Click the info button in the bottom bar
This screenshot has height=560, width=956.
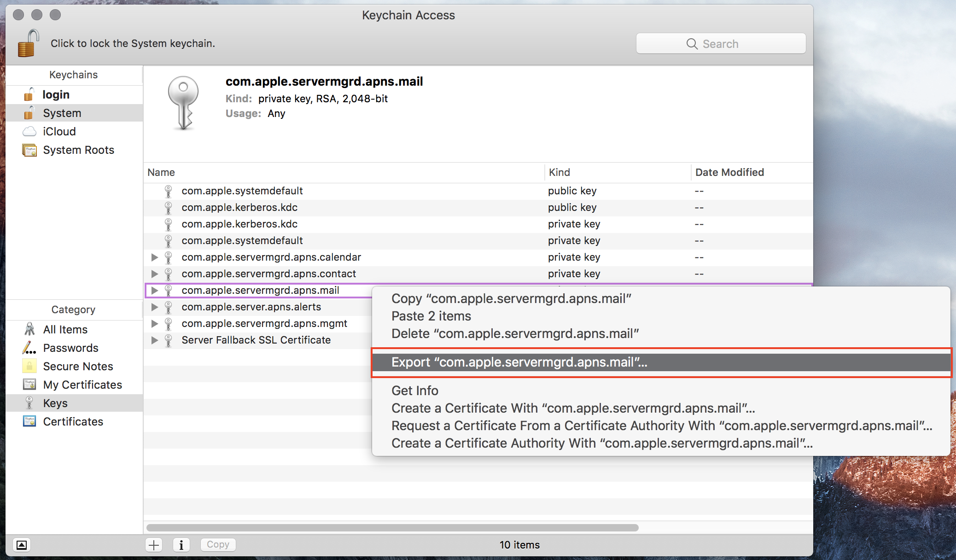[x=181, y=545]
